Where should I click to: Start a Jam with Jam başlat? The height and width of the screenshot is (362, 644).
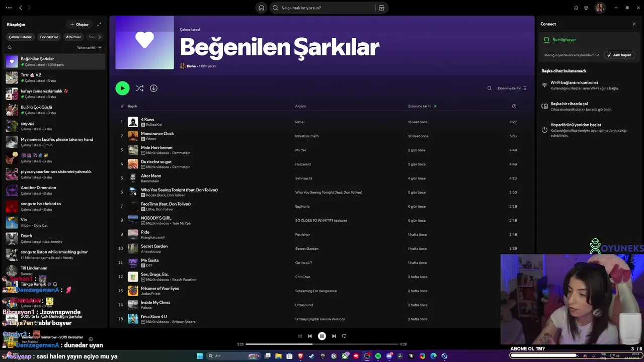(619, 55)
